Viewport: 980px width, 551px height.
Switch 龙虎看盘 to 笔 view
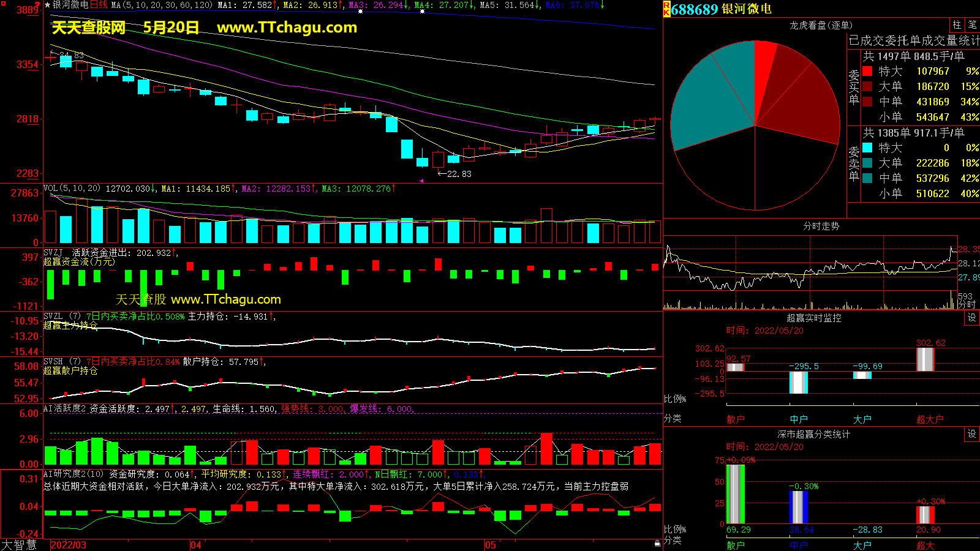click(x=972, y=25)
